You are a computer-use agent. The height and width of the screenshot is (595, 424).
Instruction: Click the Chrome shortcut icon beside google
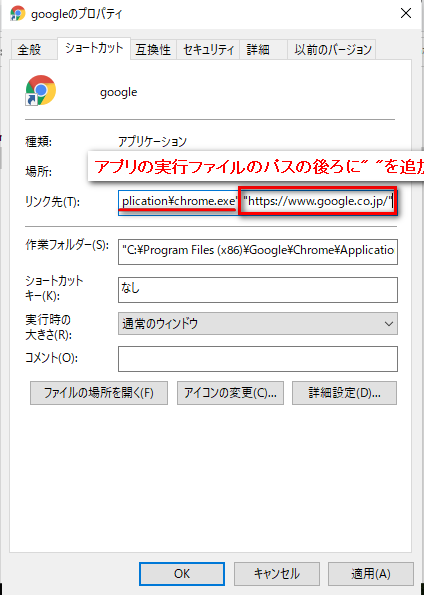(x=41, y=90)
